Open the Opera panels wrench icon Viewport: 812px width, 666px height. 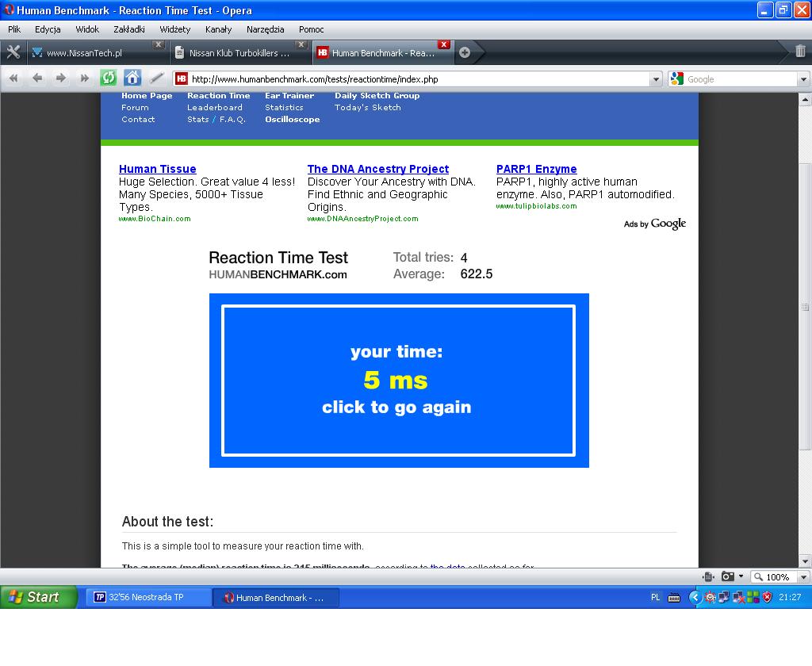coord(13,52)
